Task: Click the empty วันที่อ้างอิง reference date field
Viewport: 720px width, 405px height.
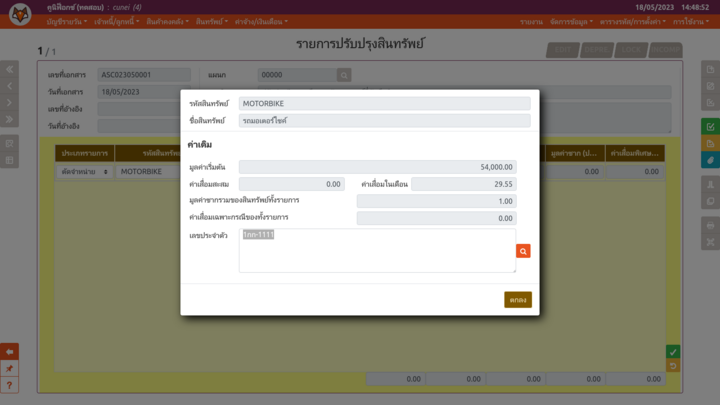Action: pyautogui.click(x=139, y=126)
